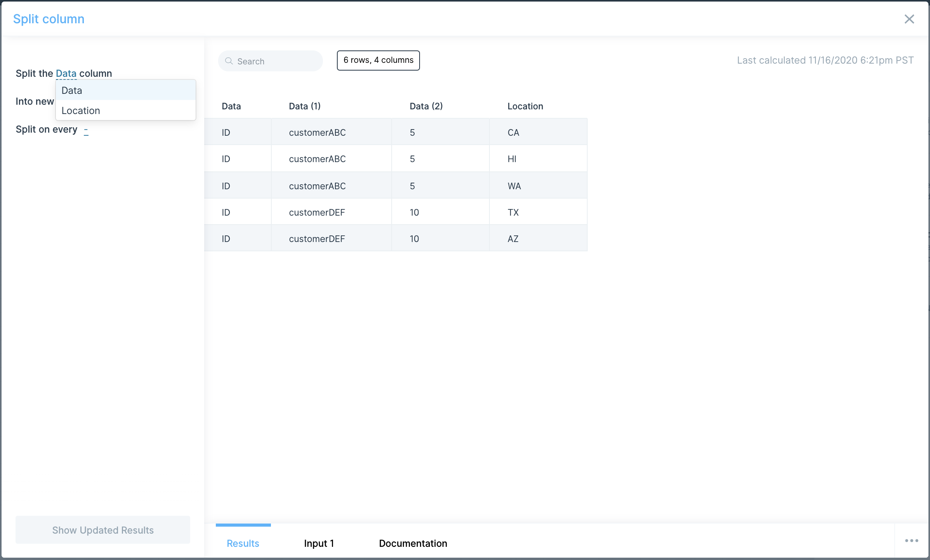Click customerABC in the CA row

pos(331,132)
